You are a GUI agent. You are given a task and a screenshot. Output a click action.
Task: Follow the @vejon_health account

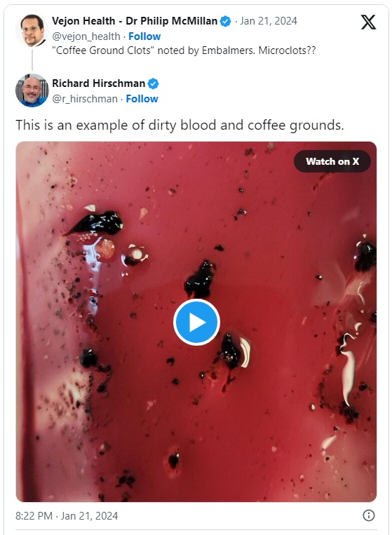[x=144, y=36]
